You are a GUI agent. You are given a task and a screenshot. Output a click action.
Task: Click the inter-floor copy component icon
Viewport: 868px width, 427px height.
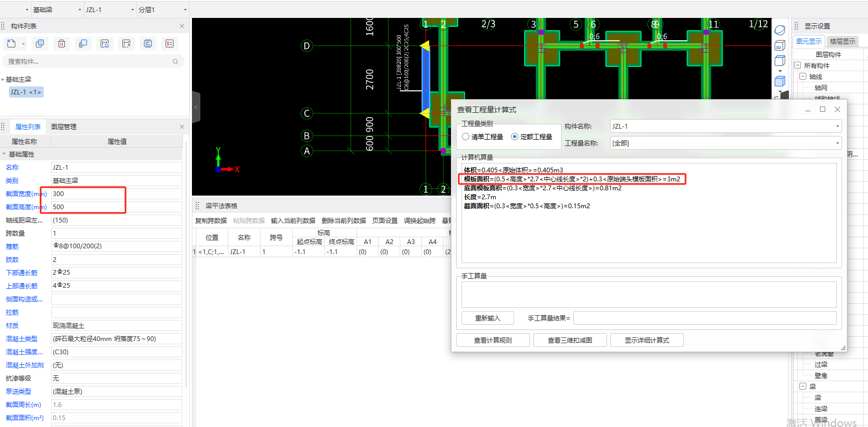[x=83, y=44]
